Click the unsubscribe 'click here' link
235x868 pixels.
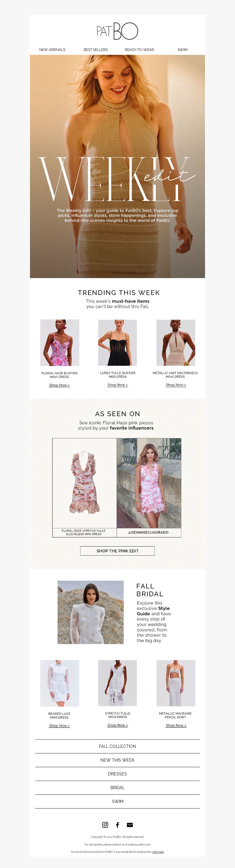(x=158, y=852)
